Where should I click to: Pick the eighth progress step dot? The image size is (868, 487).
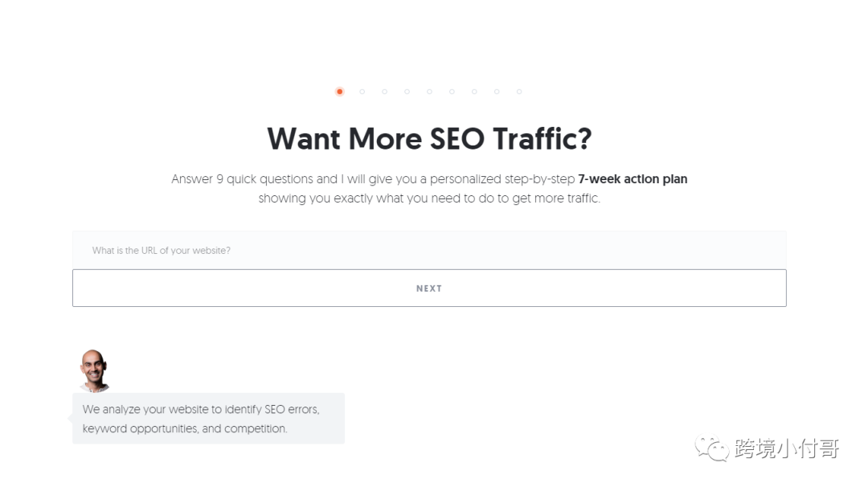point(497,92)
